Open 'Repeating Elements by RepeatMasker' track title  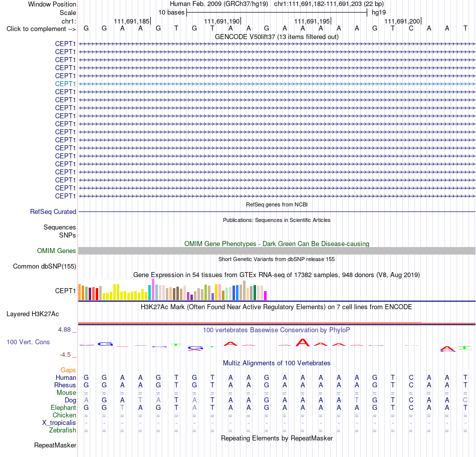277,438
